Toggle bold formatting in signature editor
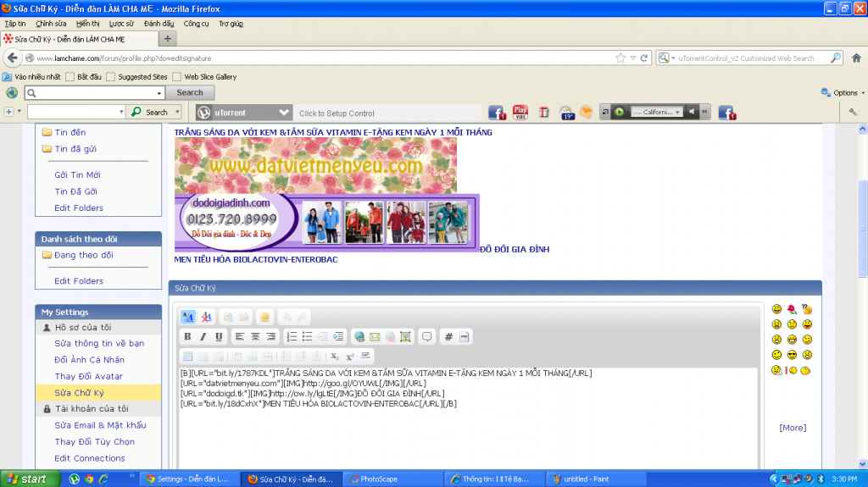Screen dimensions: 868x487 click(187, 336)
